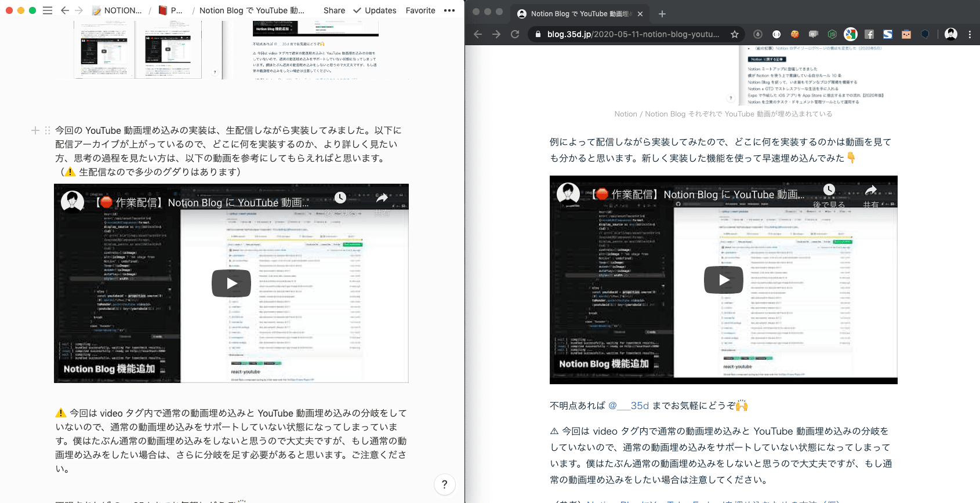
Task: Grab the six-dot block drag handle
Action: pyautogui.click(x=48, y=130)
